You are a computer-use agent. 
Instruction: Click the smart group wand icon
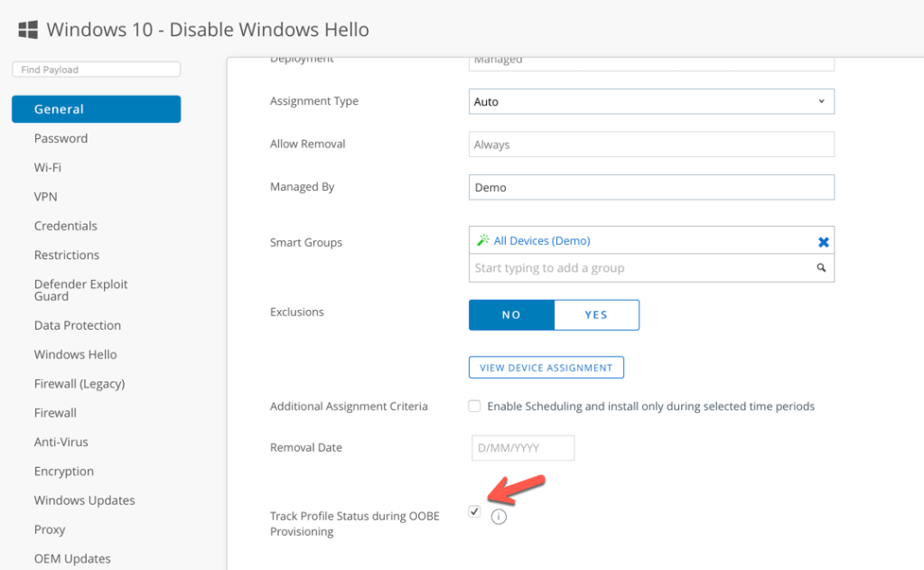485,240
